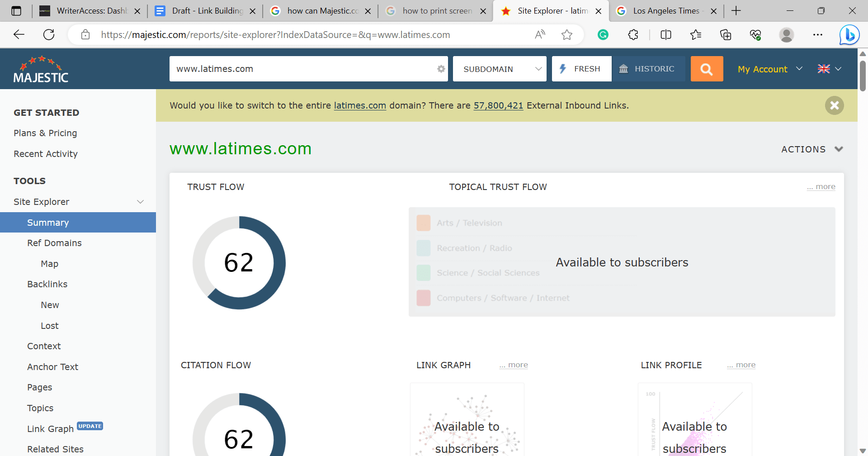This screenshot has width=868, height=456.
Task: Open the SUBDOMAIN dropdown
Action: tap(499, 69)
